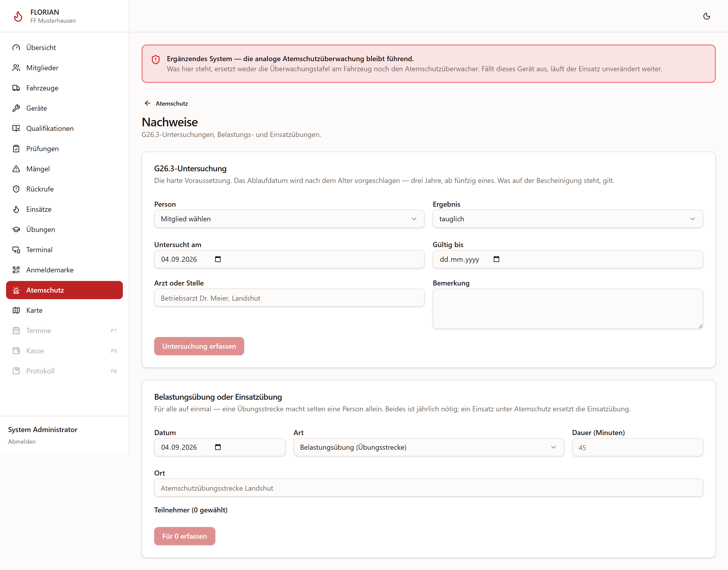Open calendar picker for Gültig bis
Image resolution: width=728 pixels, height=570 pixels.
tap(496, 259)
